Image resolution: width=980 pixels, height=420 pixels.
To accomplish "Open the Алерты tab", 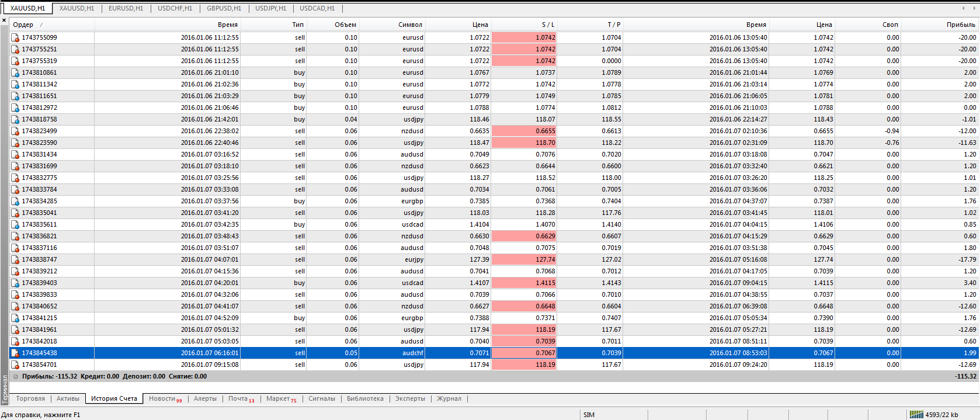I will (x=205, y=398).
